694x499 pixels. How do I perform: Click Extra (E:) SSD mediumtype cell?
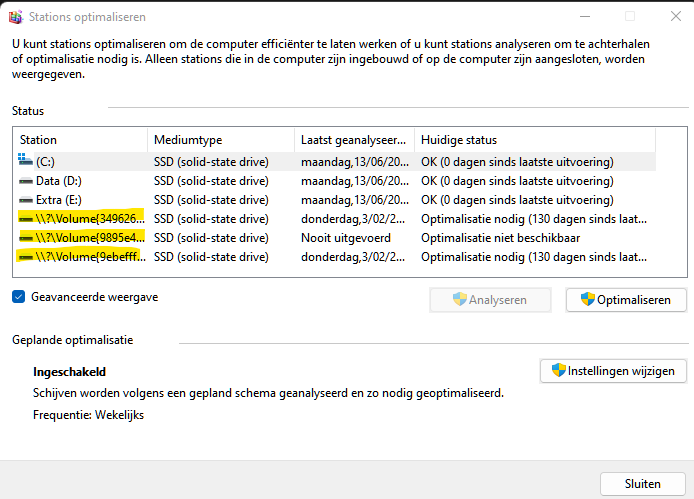[x=211, y=200]
